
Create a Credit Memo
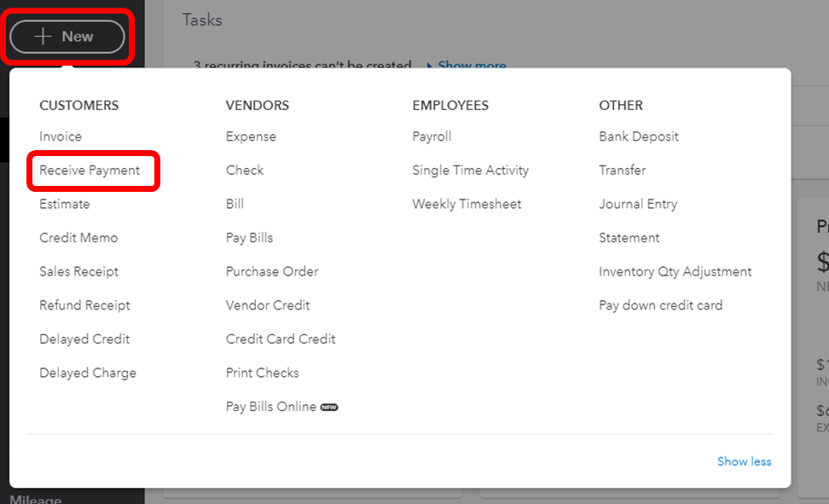(78, 238)
